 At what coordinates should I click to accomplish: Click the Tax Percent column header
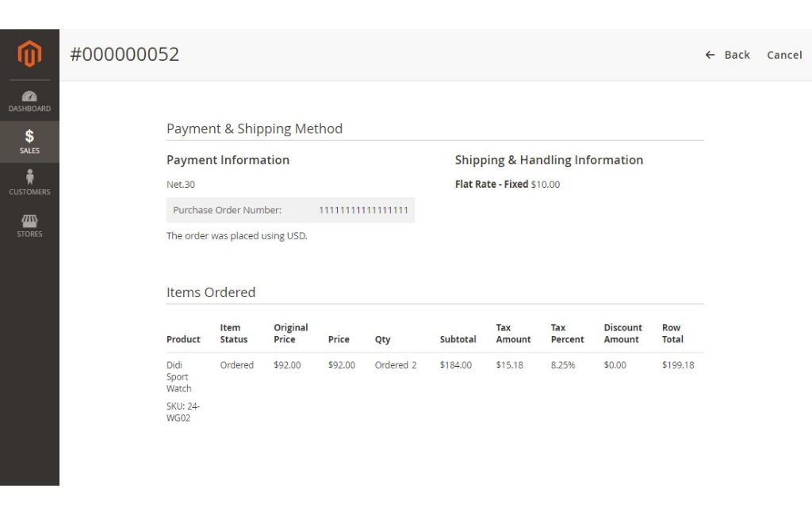[x=567, y=334]
